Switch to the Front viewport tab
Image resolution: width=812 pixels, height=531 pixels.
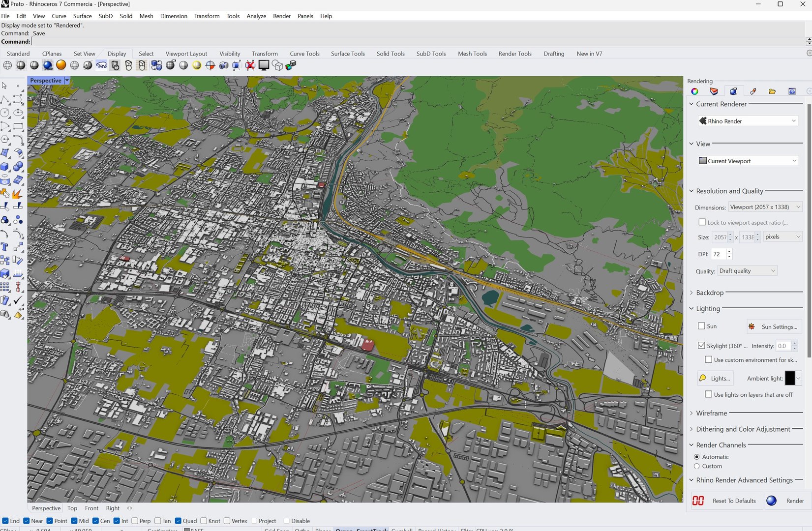(91, 508)
